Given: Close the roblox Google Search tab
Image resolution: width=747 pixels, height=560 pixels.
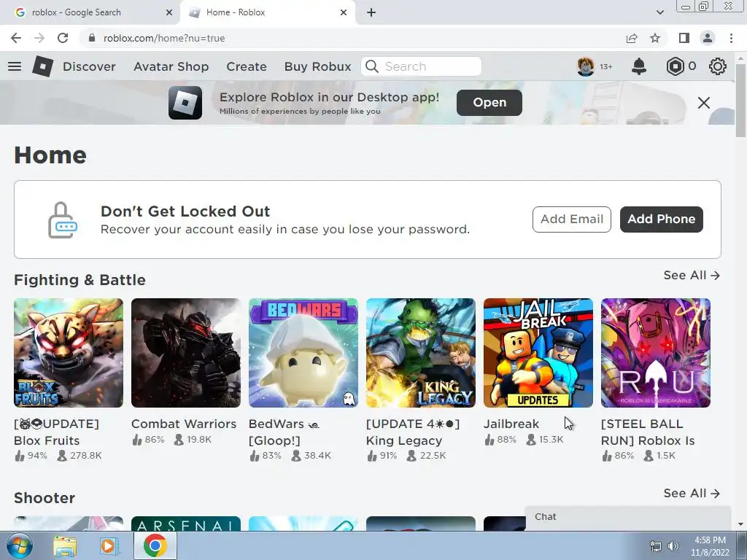Looking at the screenshot, I should pyautogui.click(x=169, y=12).
